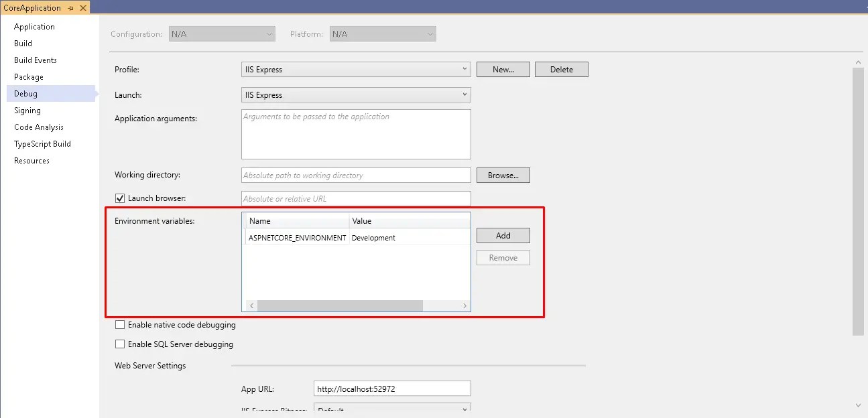Enable SQL Server debugging
Image resolution: width=868 pixels, height=418 pixels.
point(120,344)
